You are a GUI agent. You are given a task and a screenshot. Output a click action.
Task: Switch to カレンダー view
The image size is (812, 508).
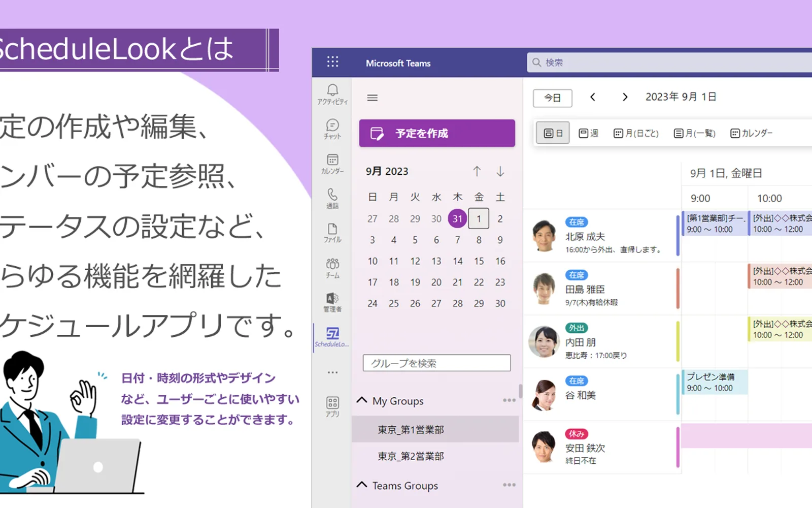pyautogui.click(x=751, y=133)
